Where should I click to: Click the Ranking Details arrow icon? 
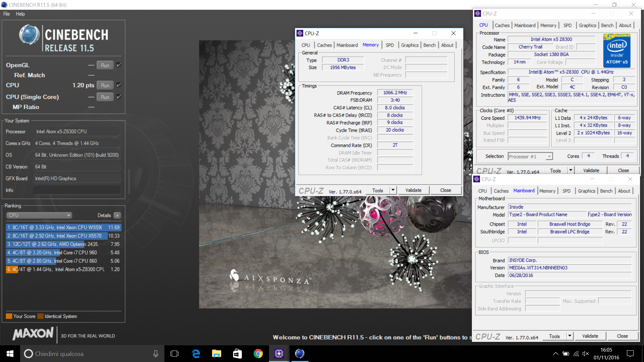click(x=117, y=216)
